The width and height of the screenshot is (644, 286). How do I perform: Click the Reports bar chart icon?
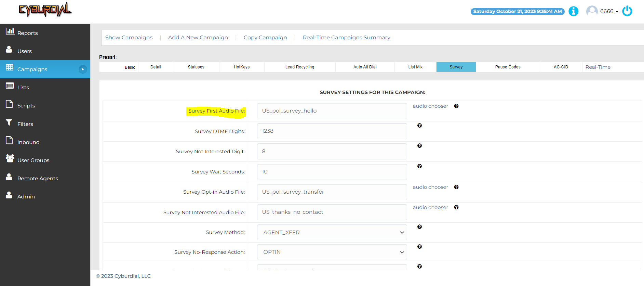pyautogui.click(x=10, y=31)
